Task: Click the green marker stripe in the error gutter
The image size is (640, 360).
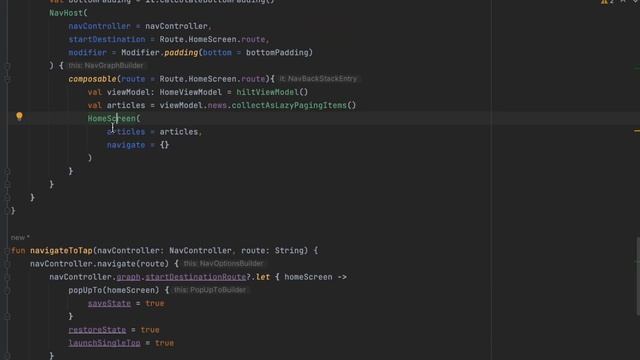Action: point(637,68)
